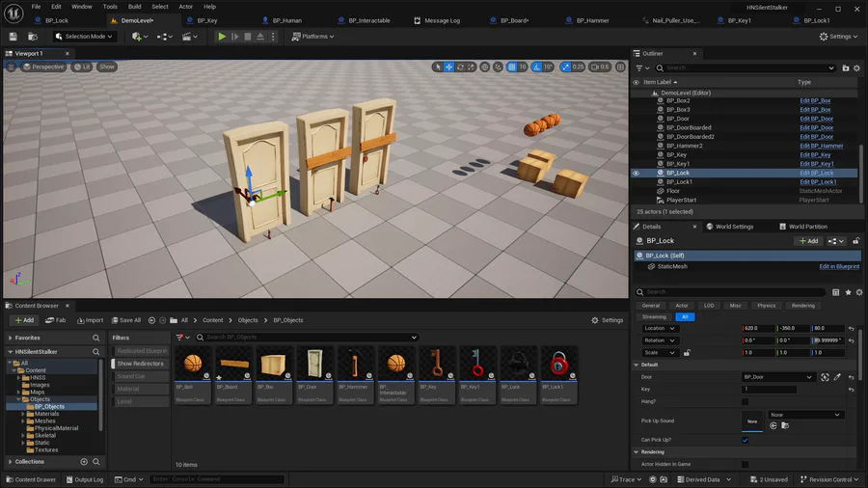Select the rotate gizmo tool in viewport

(461, 68)
